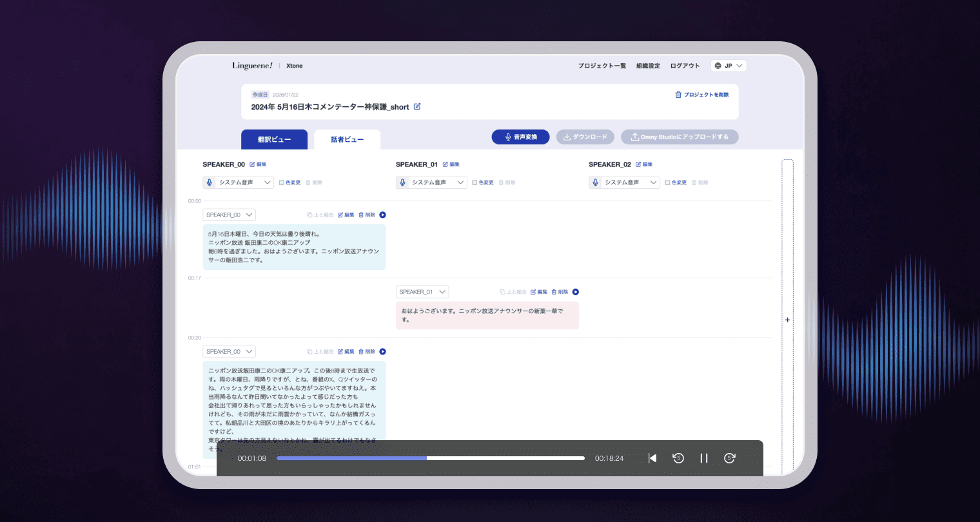Click the play icon on the SPEAKER_01 segment
980x522 pixels.
576,292
